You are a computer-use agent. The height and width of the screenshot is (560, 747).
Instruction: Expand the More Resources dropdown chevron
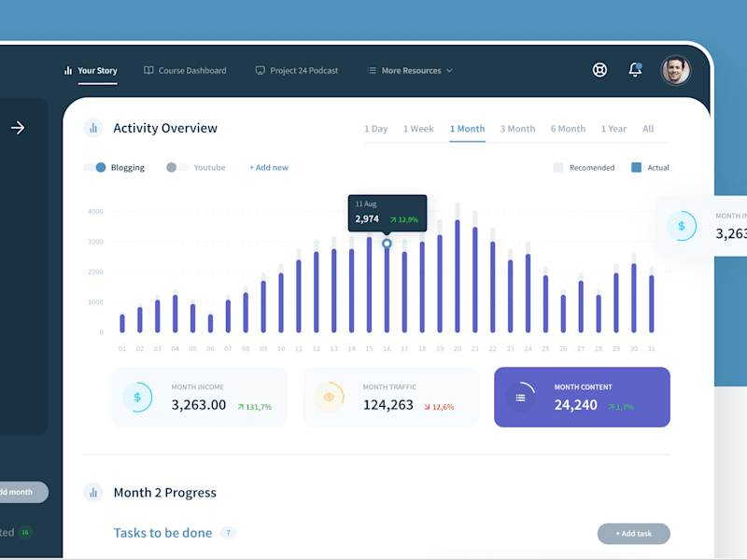[449, 71]
